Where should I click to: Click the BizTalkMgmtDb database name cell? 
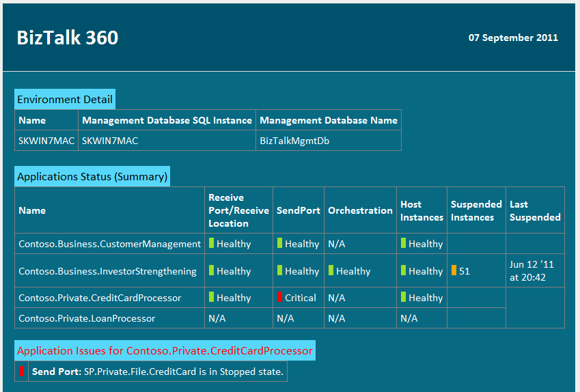(295, 140)
